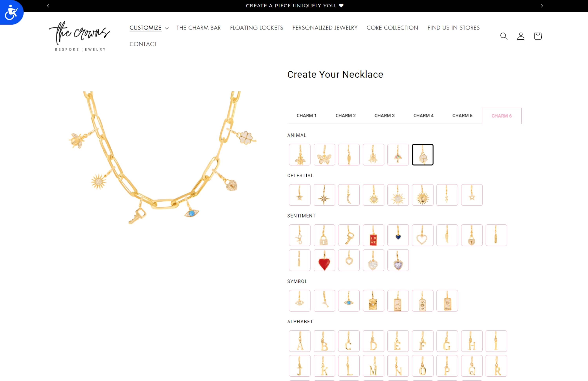Select the butterfly charm
The height and width of the screenshot is (381, 588).
pos(324,155)
